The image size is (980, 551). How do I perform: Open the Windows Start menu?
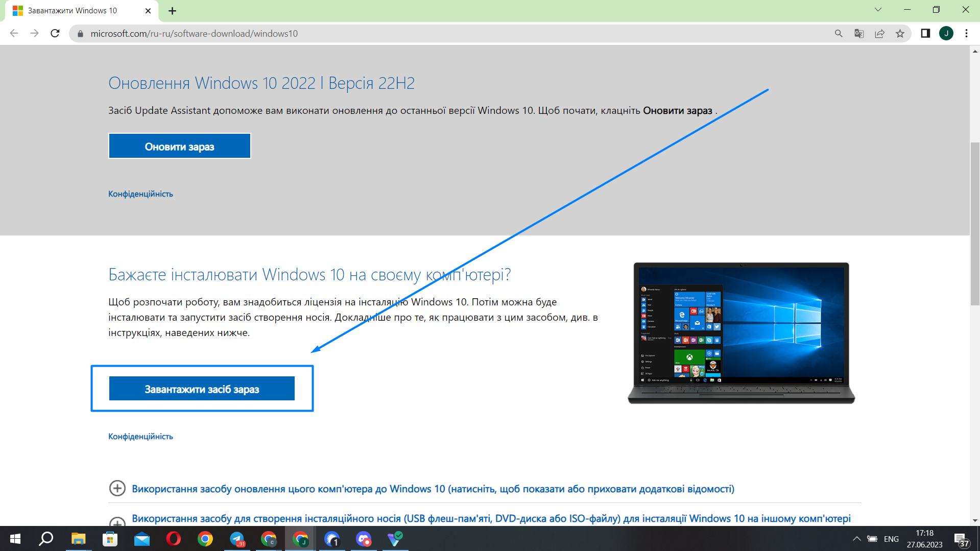(15, 539)
